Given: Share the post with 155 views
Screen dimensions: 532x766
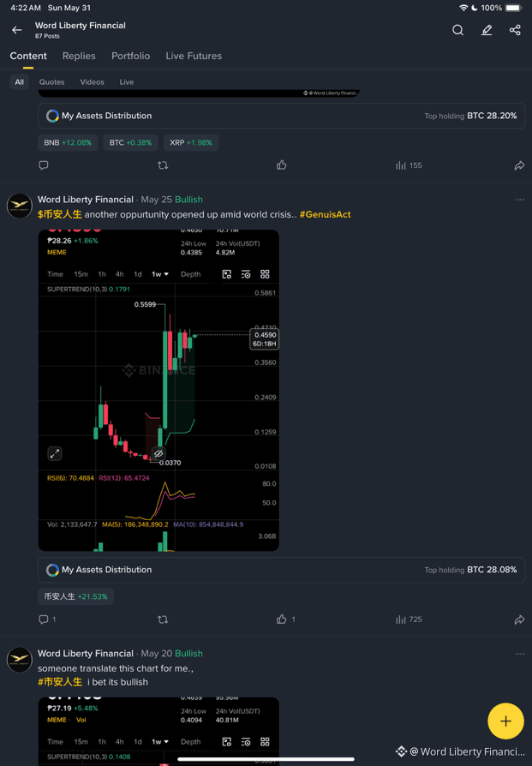Looking at the screenshot, I should click(519, 165).
